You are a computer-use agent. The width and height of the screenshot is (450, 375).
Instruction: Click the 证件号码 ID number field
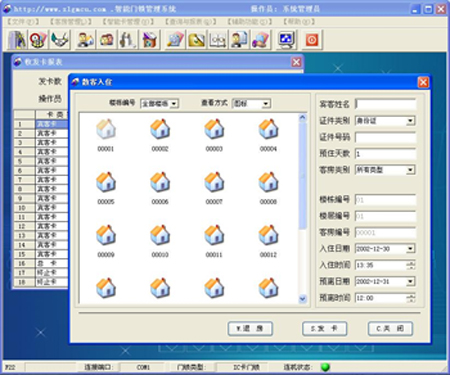pyautogui.click(x=385, y=137)
